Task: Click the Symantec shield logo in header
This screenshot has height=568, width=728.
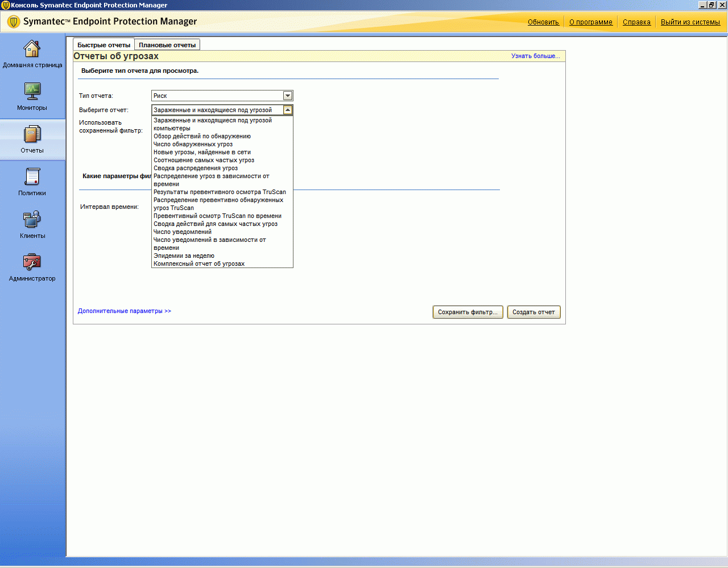Action: coord(14,22)
